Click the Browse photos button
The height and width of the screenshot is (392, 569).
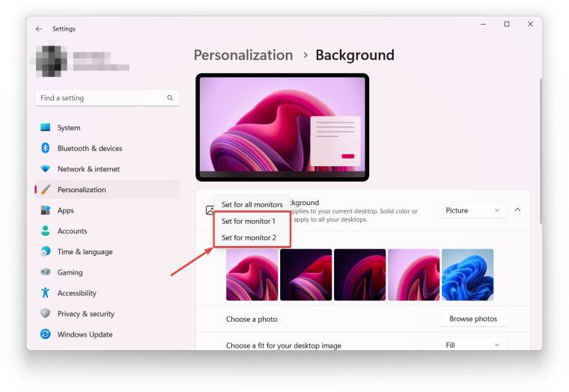(x=473, y=319)
